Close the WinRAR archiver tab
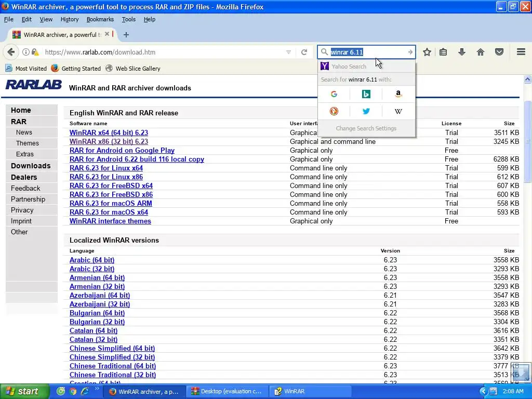This screenshot has height=399, width=532. pos(107,34)
